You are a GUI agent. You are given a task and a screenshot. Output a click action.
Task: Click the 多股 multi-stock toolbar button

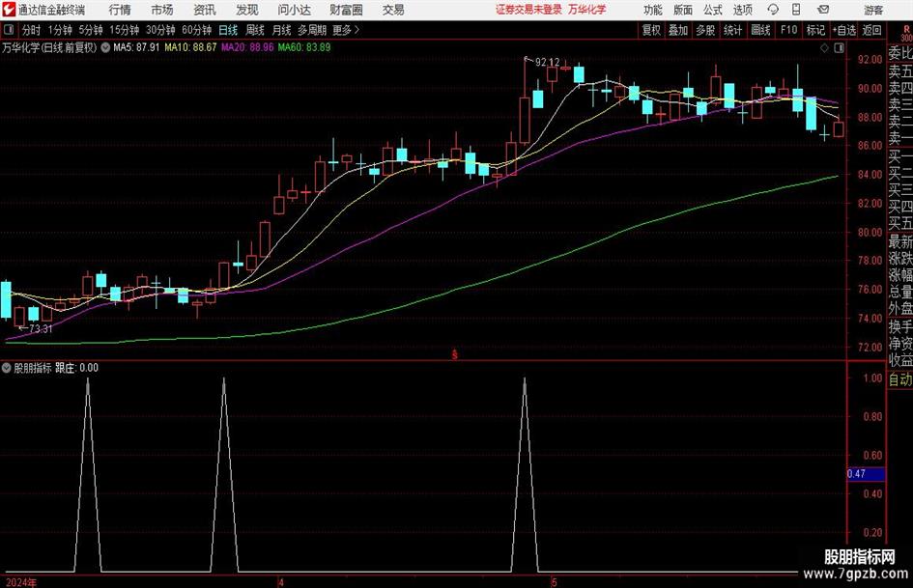point(705,30)
